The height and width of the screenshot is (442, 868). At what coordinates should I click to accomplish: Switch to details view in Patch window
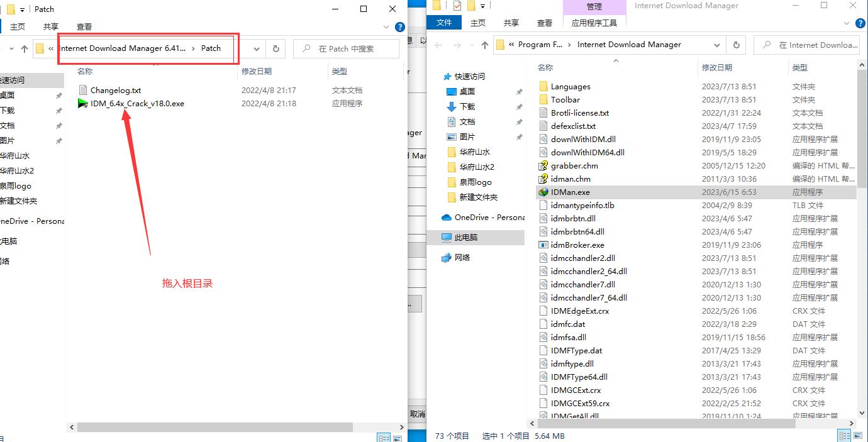(x=382, y=438)
